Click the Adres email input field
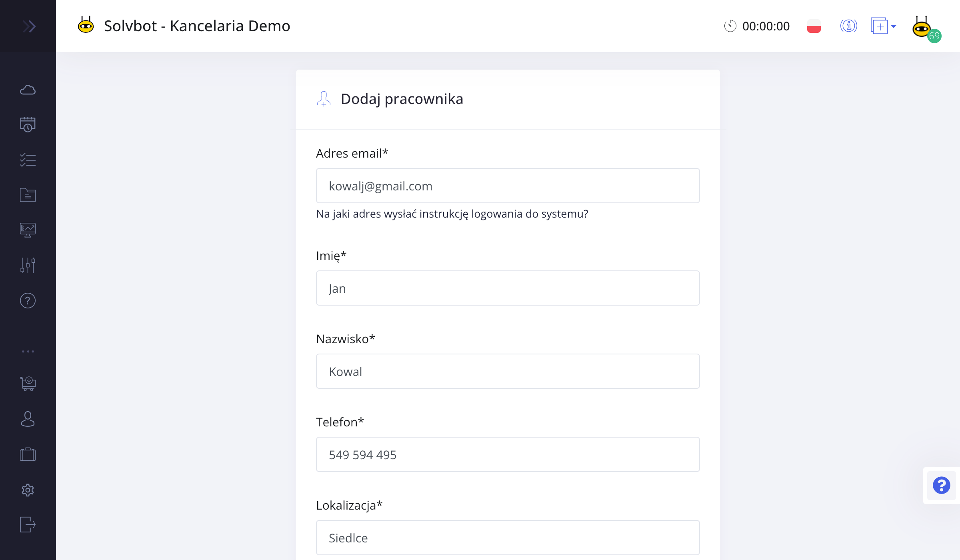 click(x=508, y=186)
